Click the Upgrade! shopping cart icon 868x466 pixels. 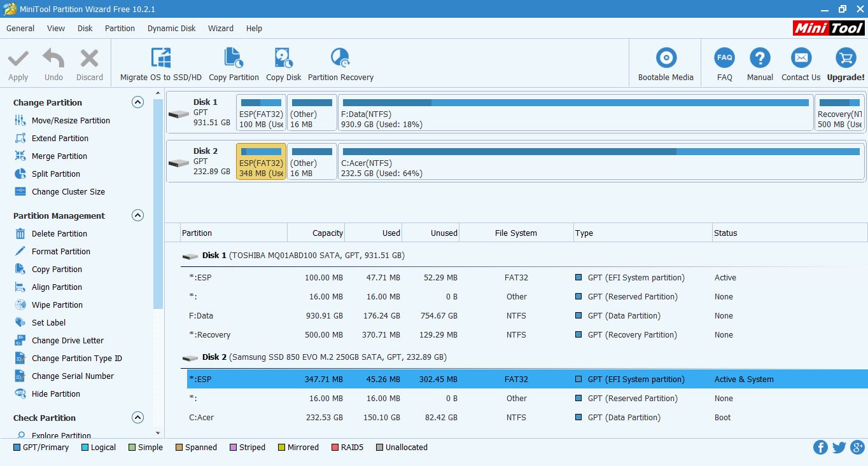[846, 58]
